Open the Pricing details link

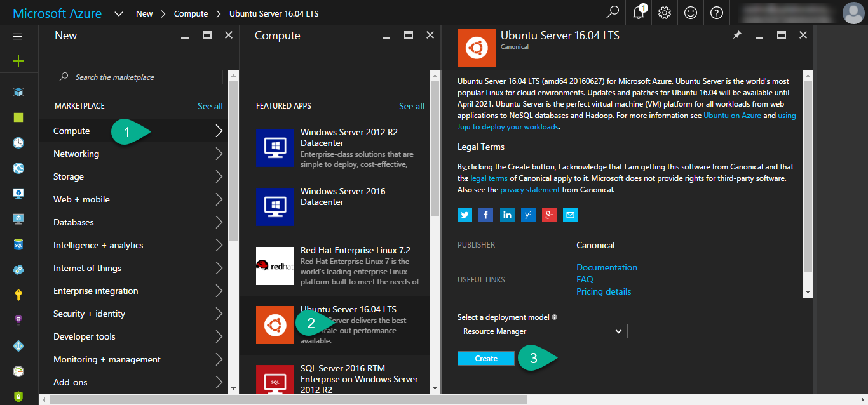point(604,291)
